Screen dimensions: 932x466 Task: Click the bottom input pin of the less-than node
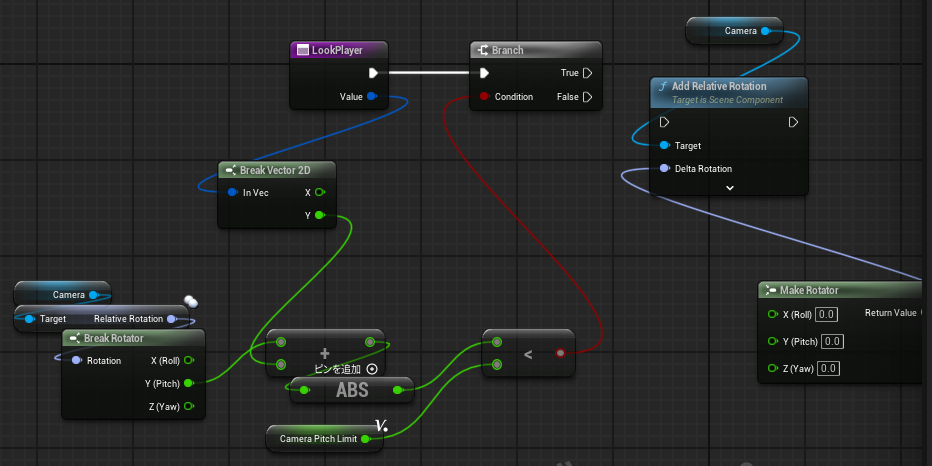tap(497, 364)
